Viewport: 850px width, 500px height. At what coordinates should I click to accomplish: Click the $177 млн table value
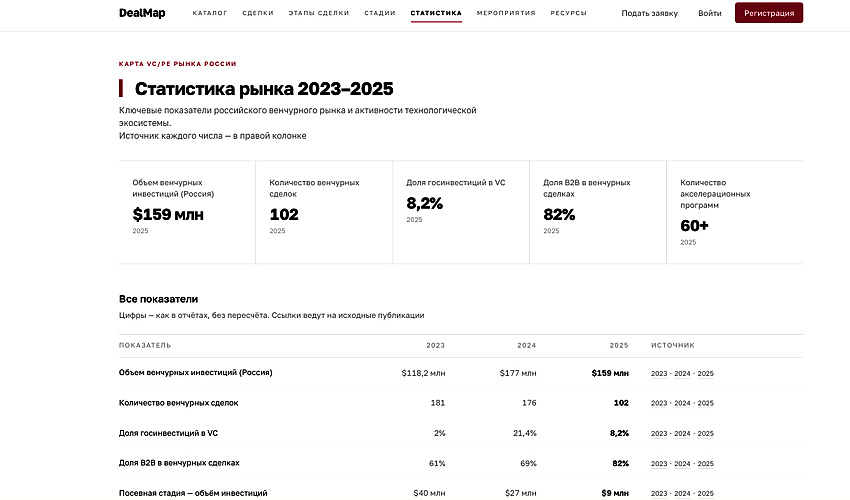(x=518, y=373)
